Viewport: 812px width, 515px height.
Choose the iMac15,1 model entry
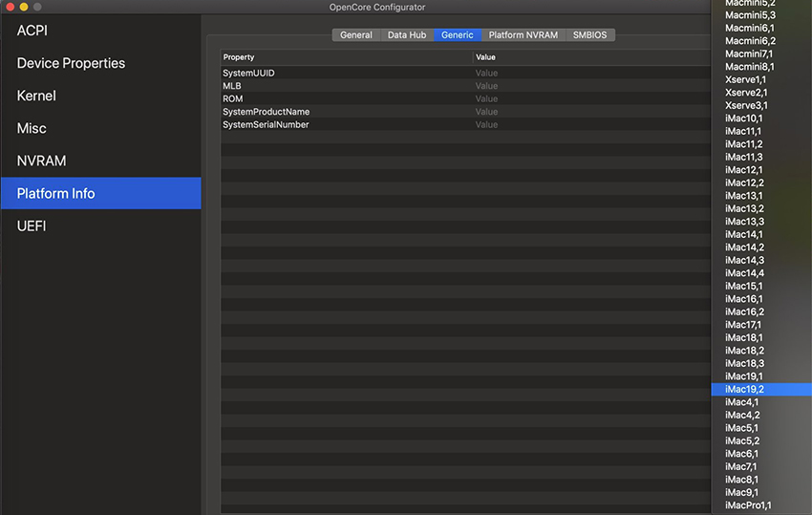coord(761,287)
